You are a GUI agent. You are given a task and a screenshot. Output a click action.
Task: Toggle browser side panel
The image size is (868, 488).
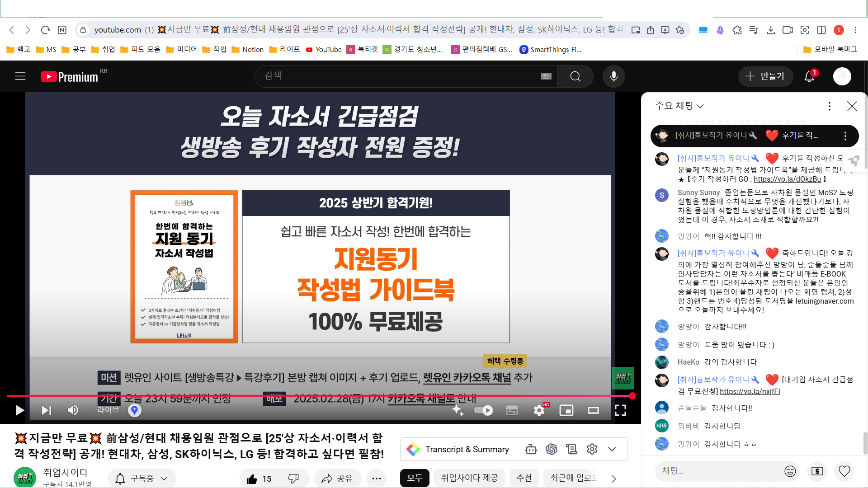[821, 30]
